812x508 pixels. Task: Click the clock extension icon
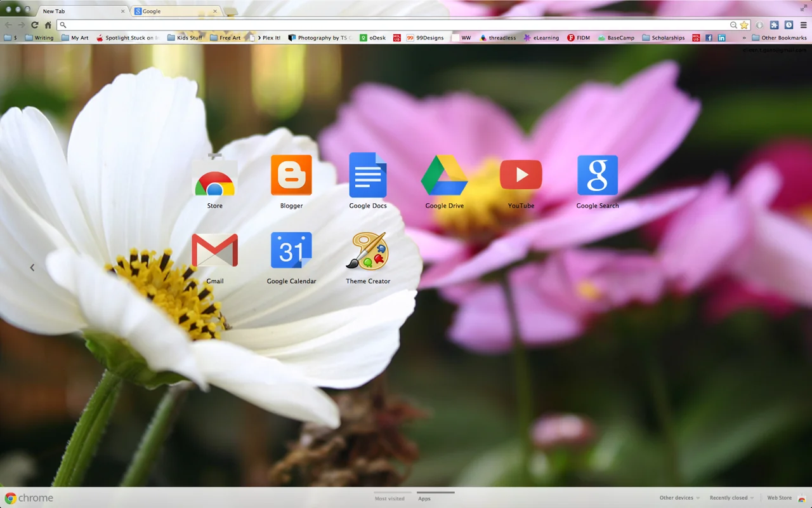pos(789,25)
